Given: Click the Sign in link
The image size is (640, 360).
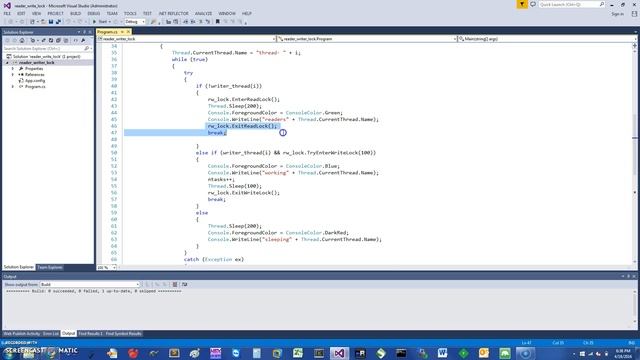Looking at the screenshot, I should click(618, 14).
